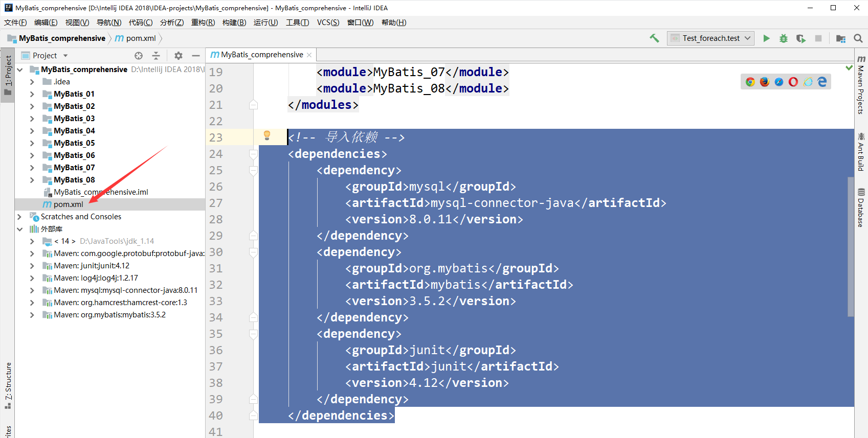
Task: Run with coverage icon
Action: click(801, 38)
